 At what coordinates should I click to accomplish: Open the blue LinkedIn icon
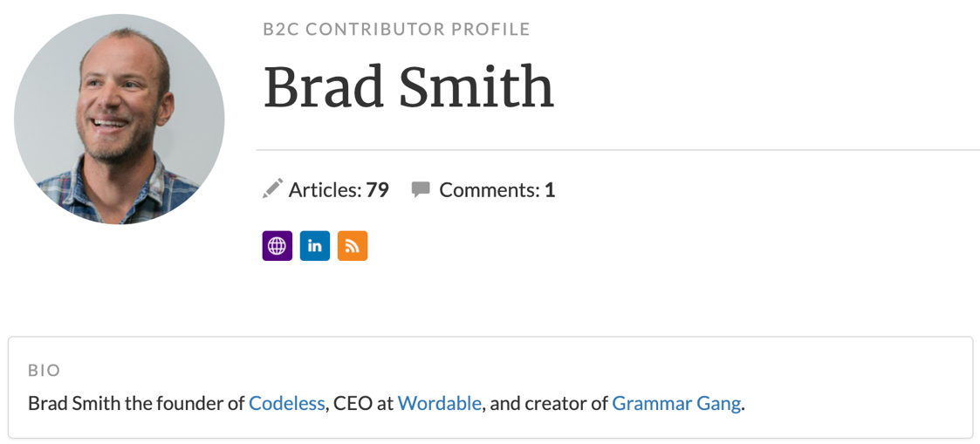pos(315,246)
